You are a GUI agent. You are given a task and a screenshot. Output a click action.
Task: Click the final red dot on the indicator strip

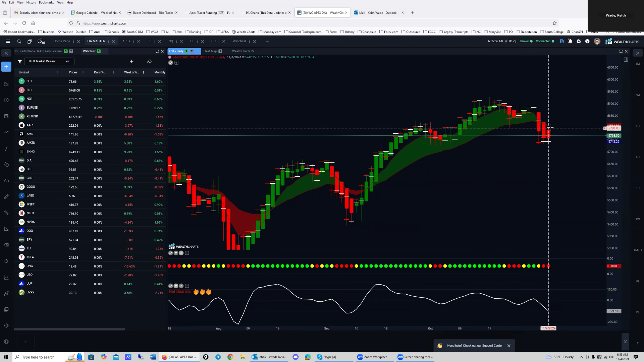coord(548,266)
